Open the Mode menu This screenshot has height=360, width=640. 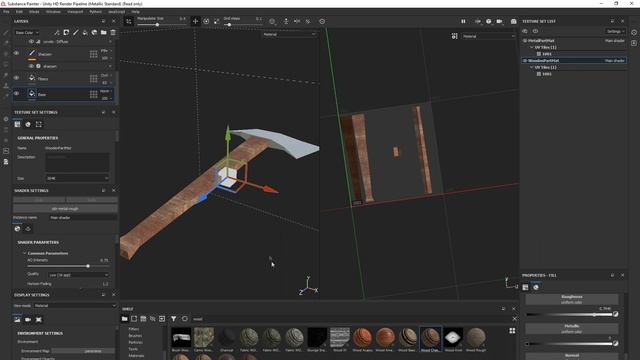point(34,12)
